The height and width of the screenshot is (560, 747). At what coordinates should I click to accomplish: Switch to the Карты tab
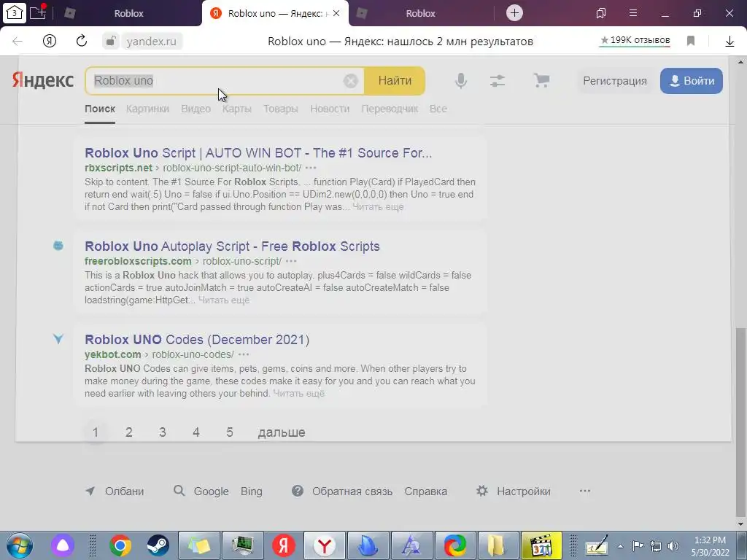(237, 109)
